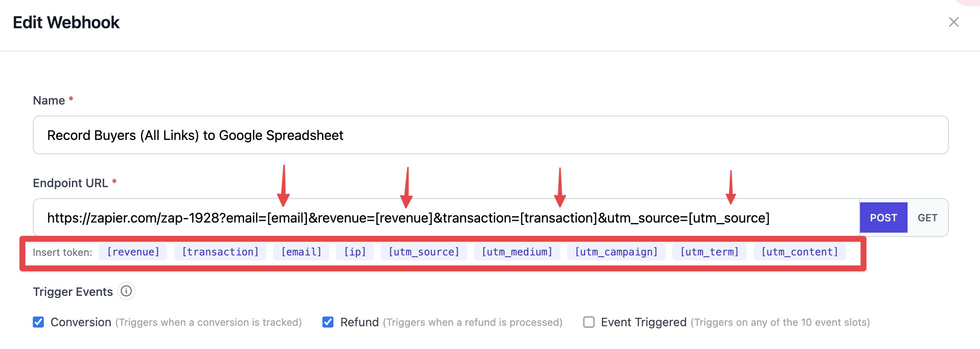980x349 pixels.
Task: Enable the Event Triggered checkbox
Action: (x=589, y=322)
